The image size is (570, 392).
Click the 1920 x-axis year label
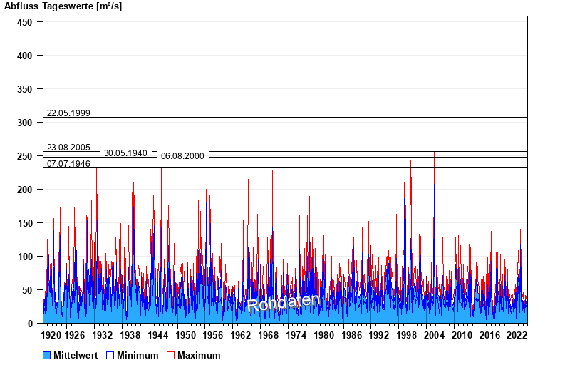[x=52, y=334]
